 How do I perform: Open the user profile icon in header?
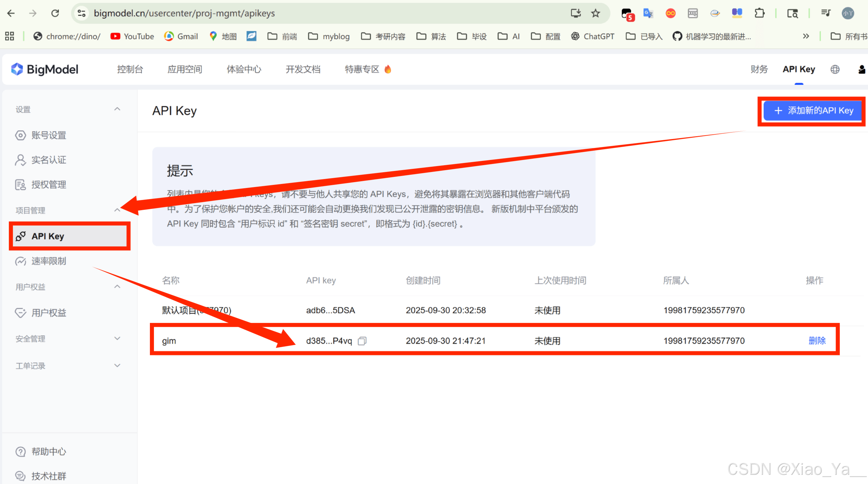[x=861, y=69]
